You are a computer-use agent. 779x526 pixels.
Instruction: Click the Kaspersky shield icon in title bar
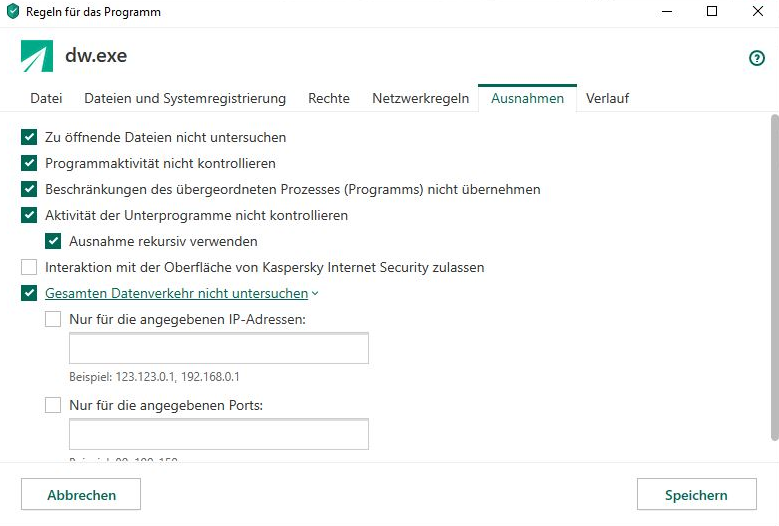point(12,11)
